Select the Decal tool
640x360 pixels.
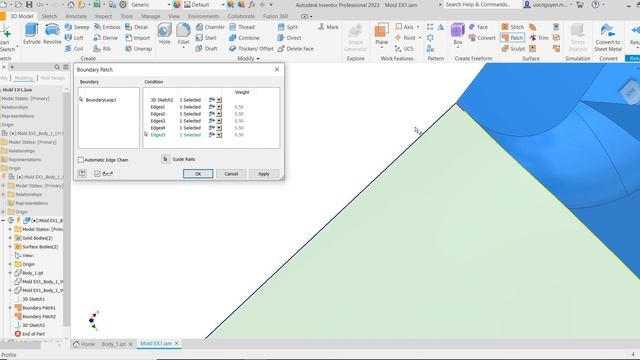[137, 27]
